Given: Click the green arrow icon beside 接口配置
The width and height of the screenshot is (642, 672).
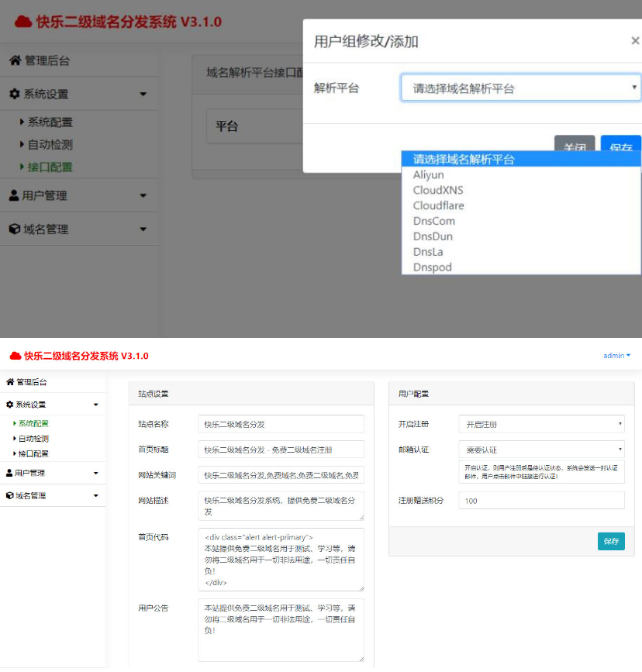Looking at the screenshot, I should [22, 167].
